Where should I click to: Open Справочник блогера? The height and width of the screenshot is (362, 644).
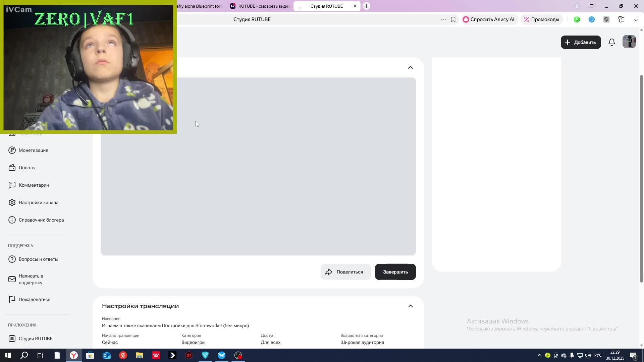coord(41,220)
